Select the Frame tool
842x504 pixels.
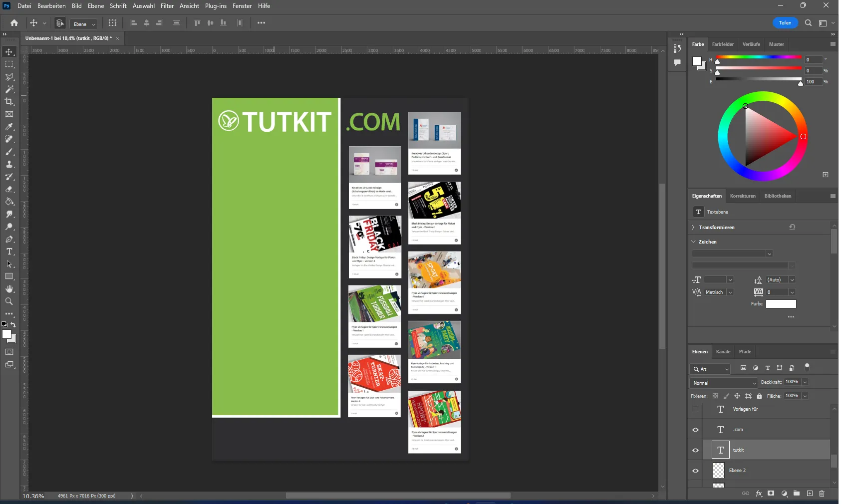coord(9,114)
